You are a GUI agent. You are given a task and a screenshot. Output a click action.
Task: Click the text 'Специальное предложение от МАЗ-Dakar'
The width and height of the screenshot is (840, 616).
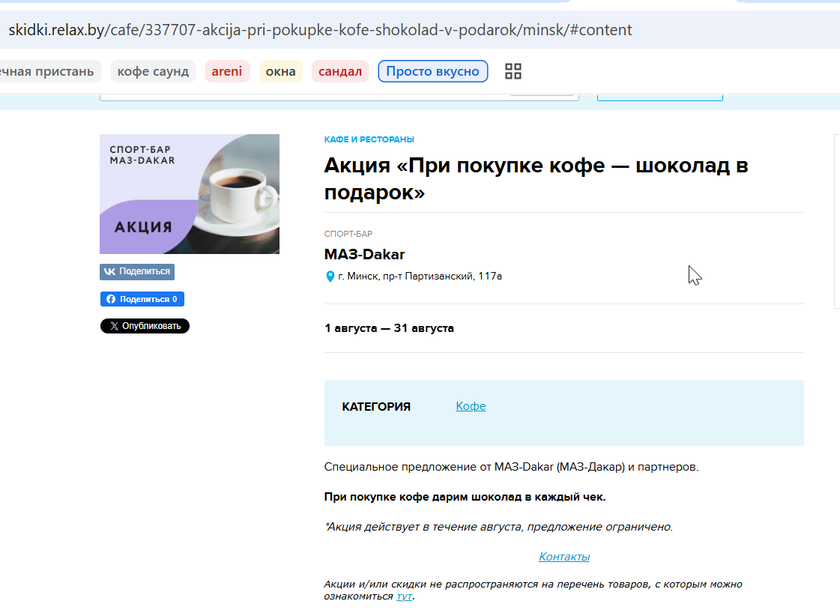439,467
